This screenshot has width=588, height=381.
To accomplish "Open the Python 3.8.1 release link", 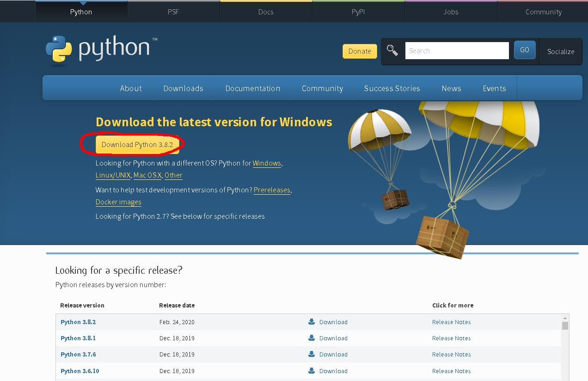I will point(78,338).
